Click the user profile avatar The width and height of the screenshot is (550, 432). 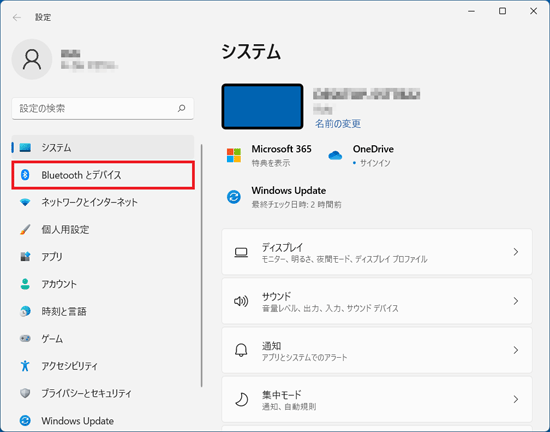pyautogui.click(x=32, y=59)
